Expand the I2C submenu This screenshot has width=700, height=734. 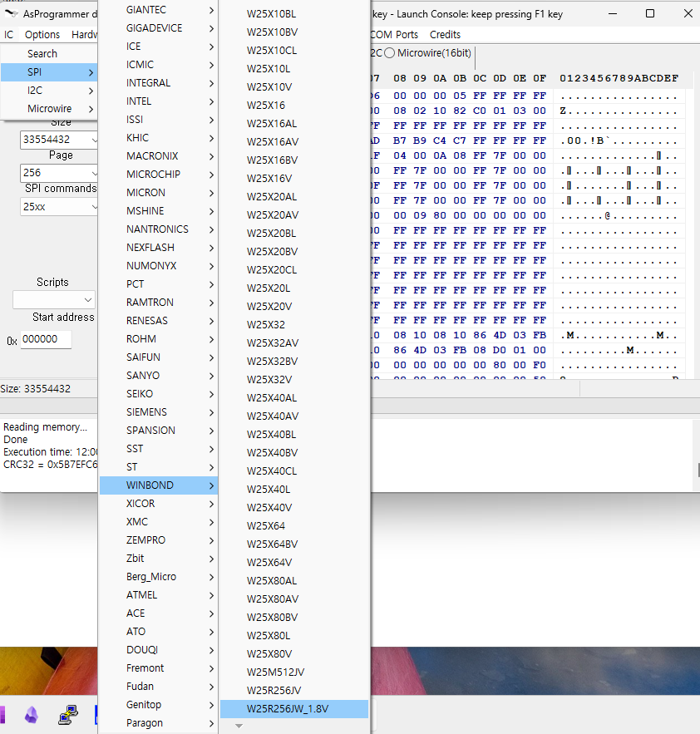point(49,91)
